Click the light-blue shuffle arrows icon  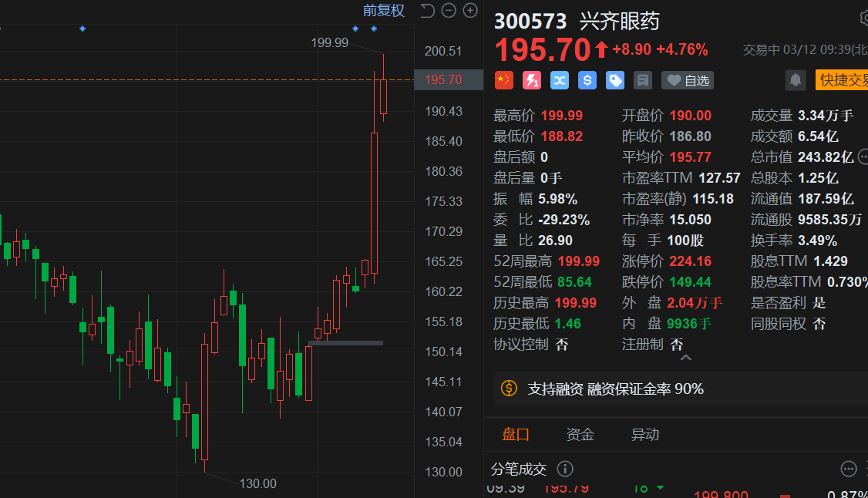pos(560,81)
